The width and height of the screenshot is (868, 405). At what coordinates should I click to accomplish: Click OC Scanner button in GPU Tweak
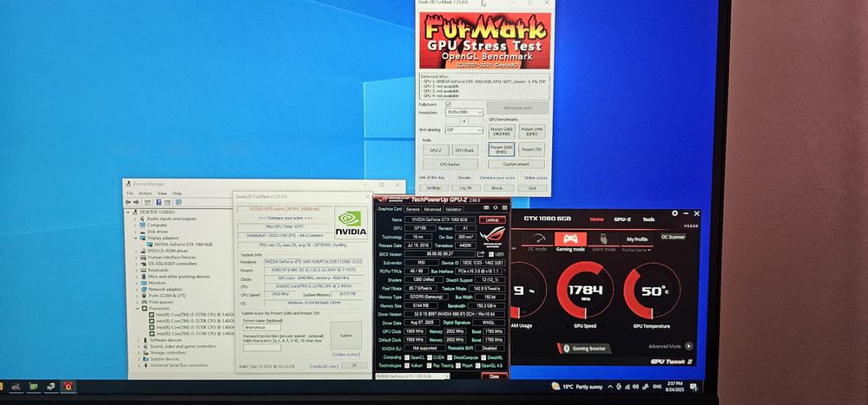point(674,237)
